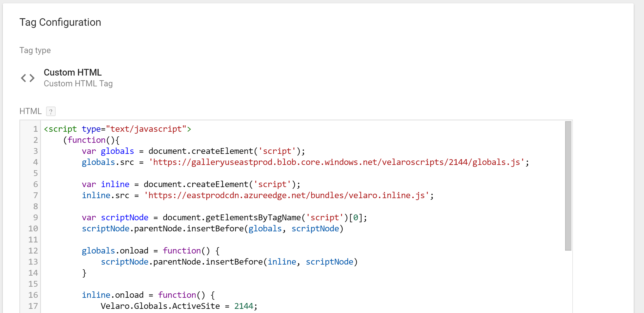
Task: Click the HTML field label
Action: [30, 111]
